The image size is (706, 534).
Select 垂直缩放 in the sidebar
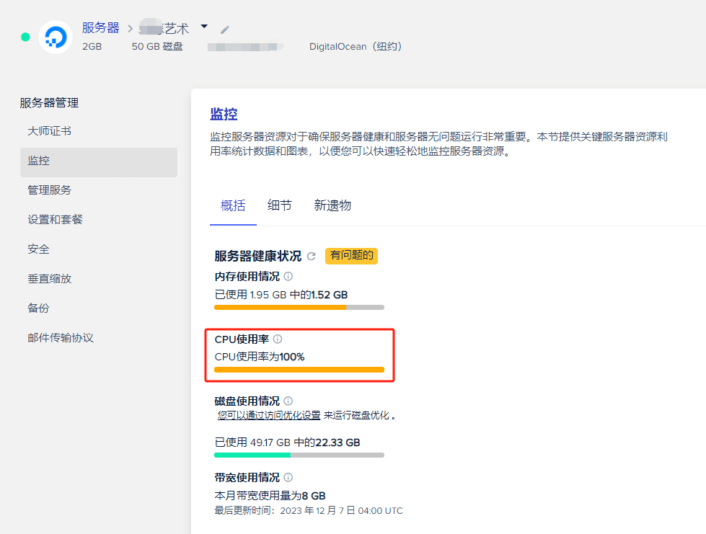tap(49, 279)
